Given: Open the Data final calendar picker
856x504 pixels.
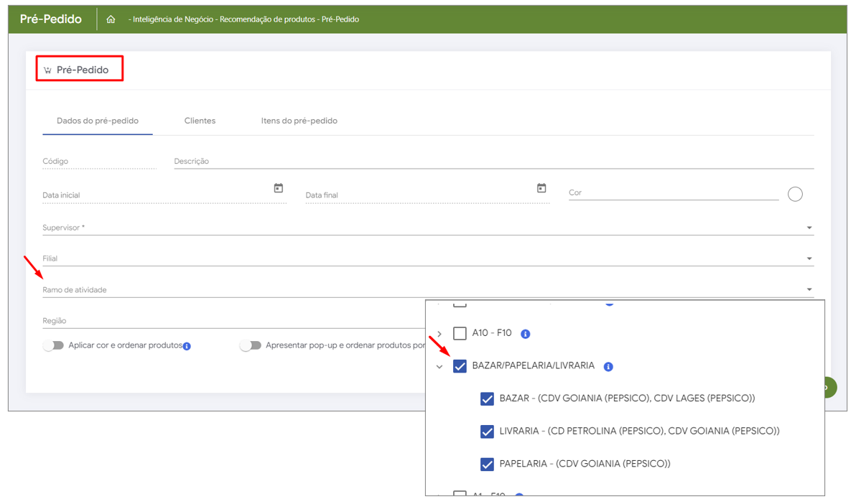Looking at the screenshot, I should tap(541, 188).
